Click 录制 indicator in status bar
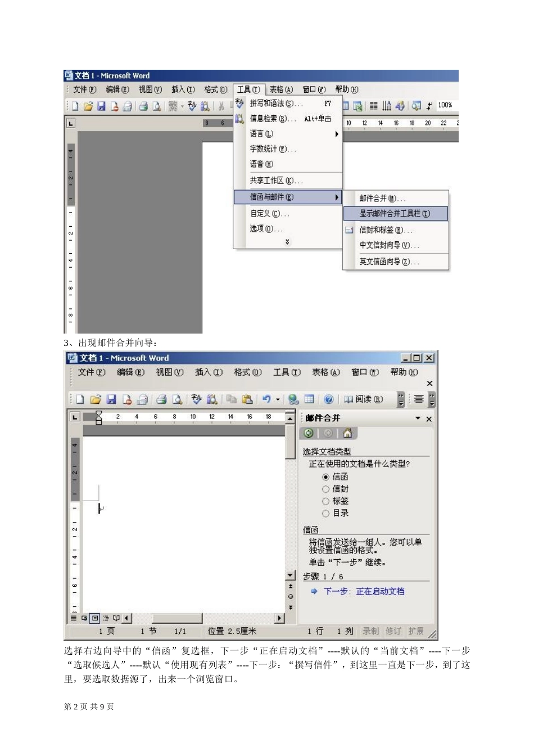 click(370, 631)
